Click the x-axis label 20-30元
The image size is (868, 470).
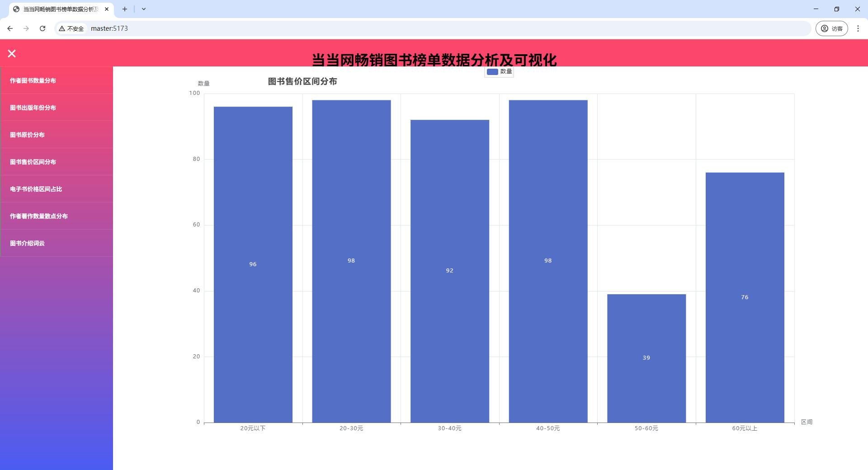tap(351, 428)
